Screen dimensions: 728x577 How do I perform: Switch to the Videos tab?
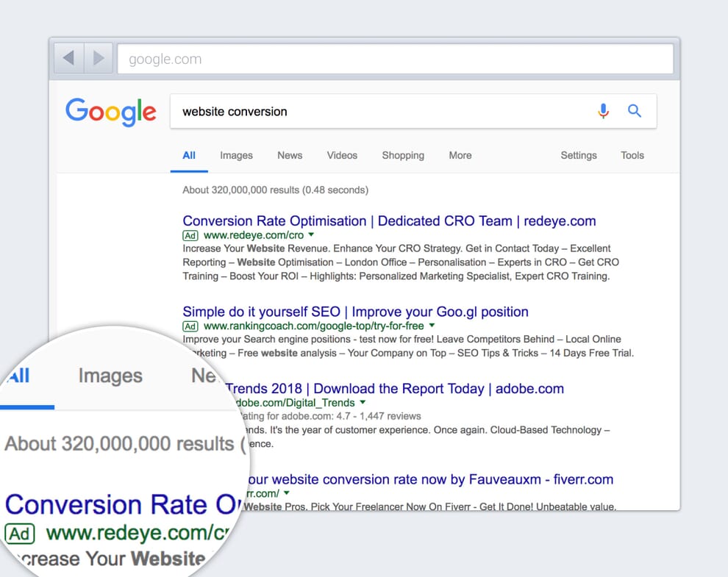(x=342, y=156)
